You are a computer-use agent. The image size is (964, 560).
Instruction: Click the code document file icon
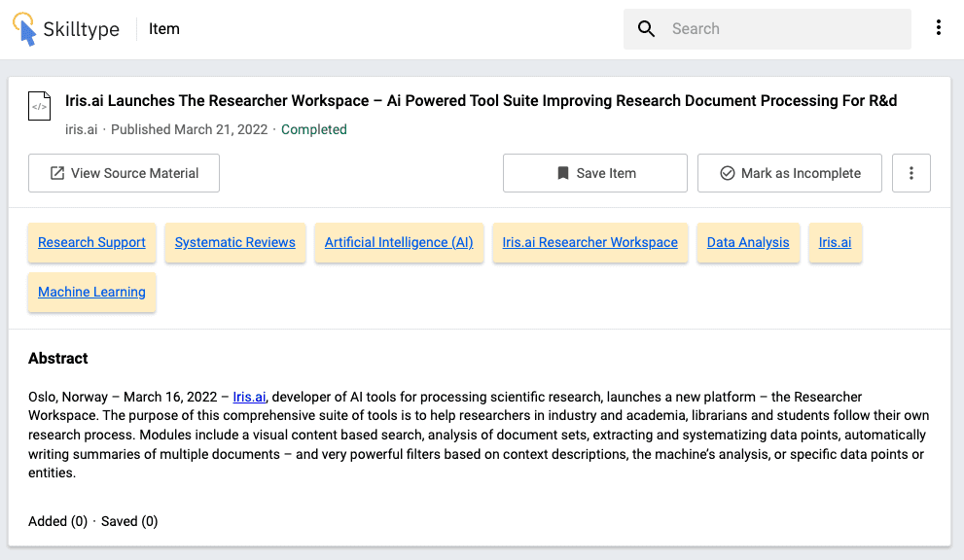coord(40,106)
